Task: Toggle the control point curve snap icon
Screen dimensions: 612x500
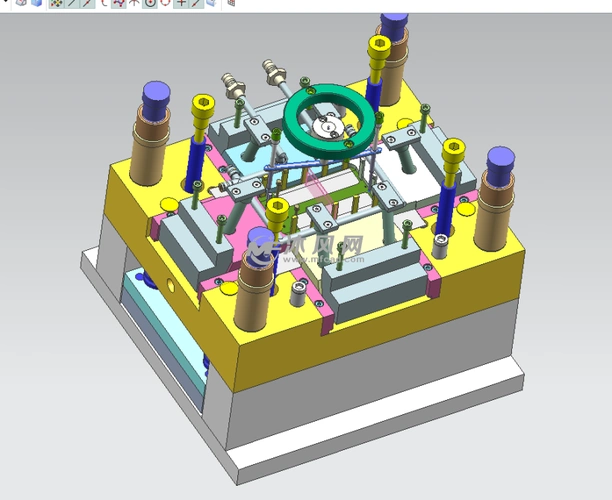Action: point(119,3)
